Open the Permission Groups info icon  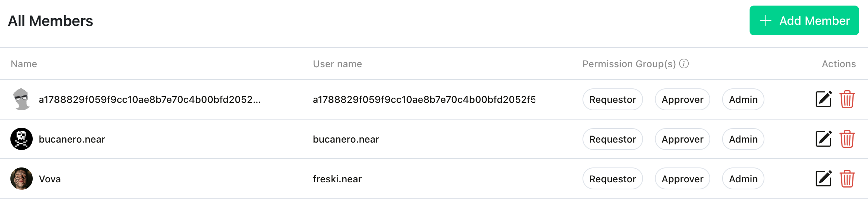(684, 64)
